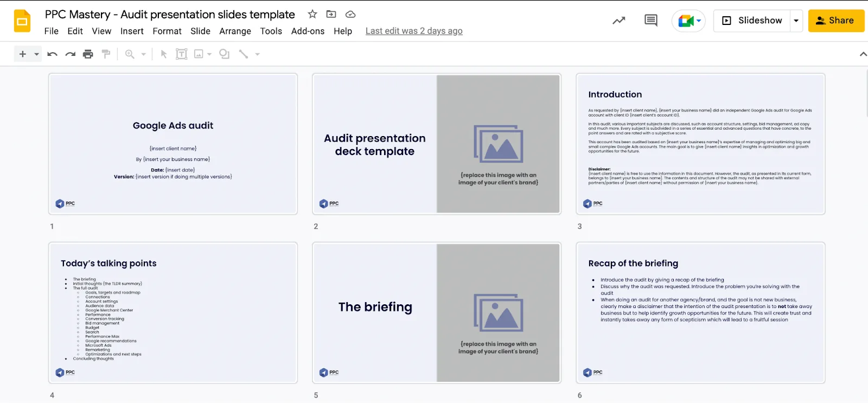Expand the Slideshow options dropdown arrow
This screenshot has width=868, height=403.
point(796,21)
